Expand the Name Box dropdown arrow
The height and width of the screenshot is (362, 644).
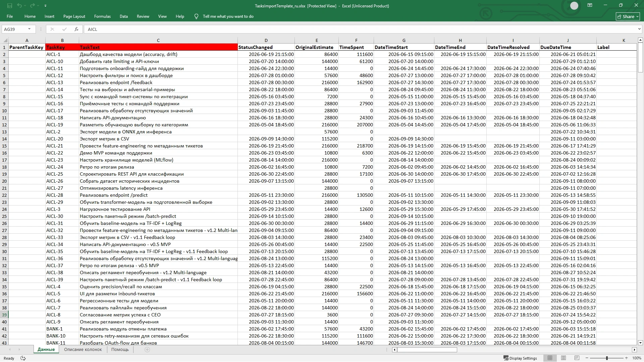(x=29, y=29)
